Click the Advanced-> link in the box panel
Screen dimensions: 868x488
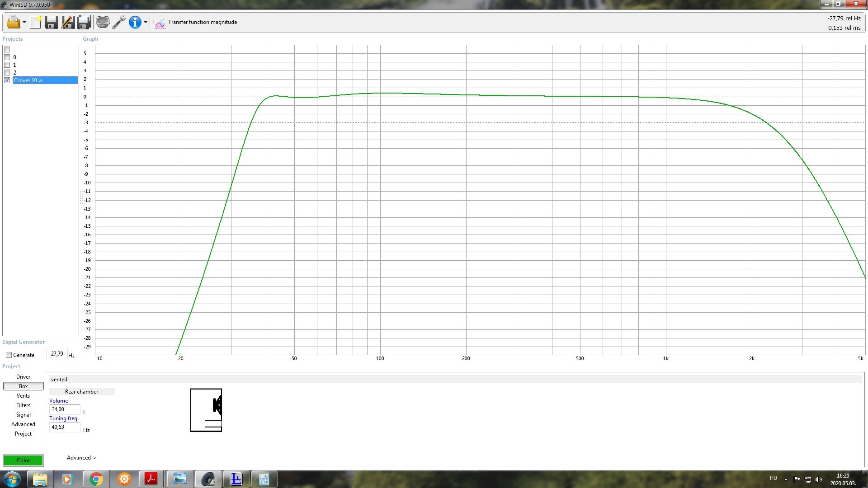[81, 458]
